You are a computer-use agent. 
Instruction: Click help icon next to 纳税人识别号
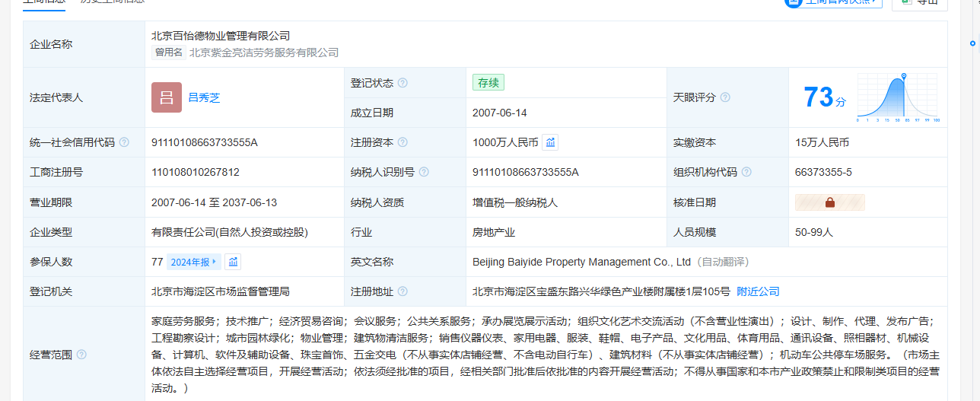[x=424, y=172]
